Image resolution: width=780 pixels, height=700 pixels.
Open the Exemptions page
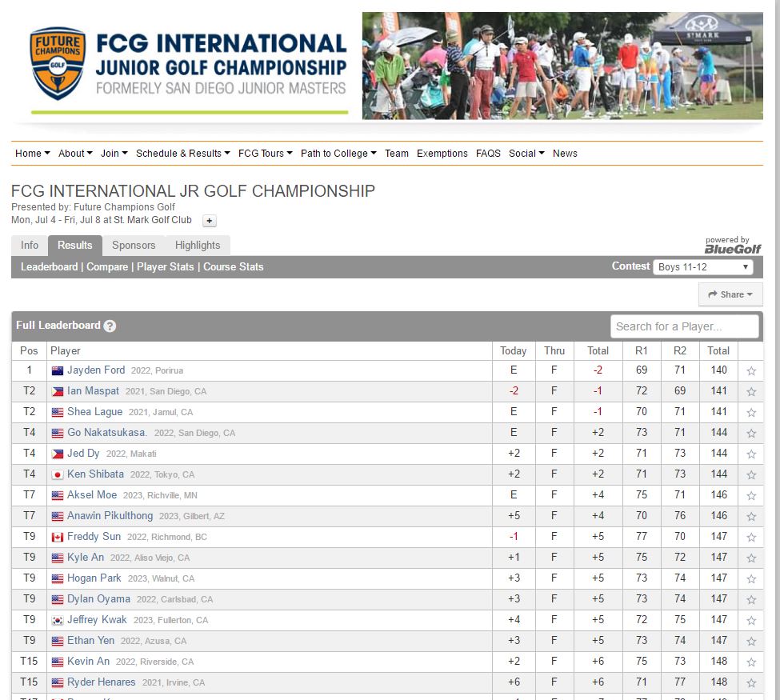click(442, 154)
